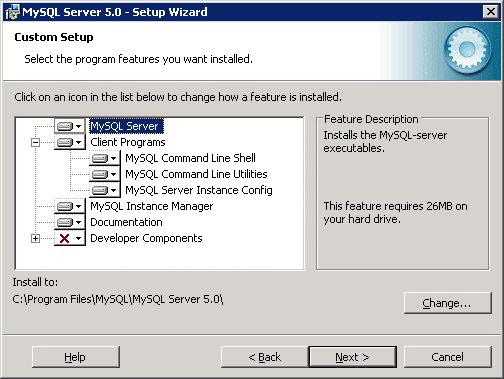504x379 pixels.
Task: Select Documentation tree item
Action: pos(126,222)
